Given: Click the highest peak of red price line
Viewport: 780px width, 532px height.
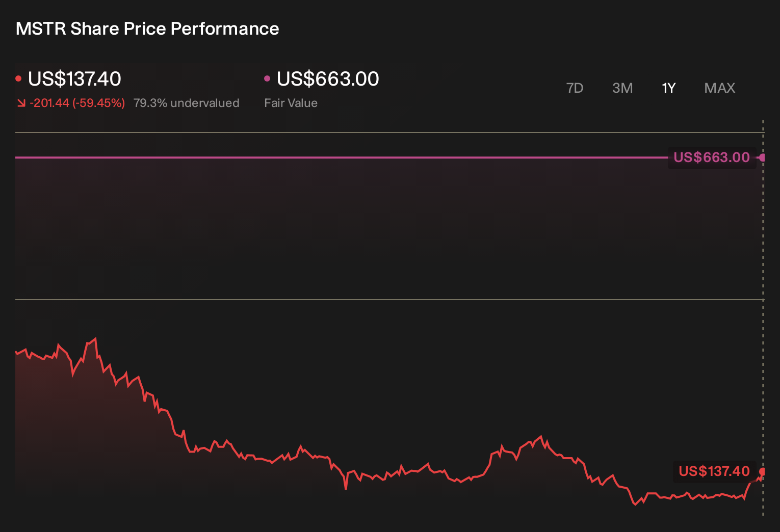Looking at the screenshot, I should (95, 339).
